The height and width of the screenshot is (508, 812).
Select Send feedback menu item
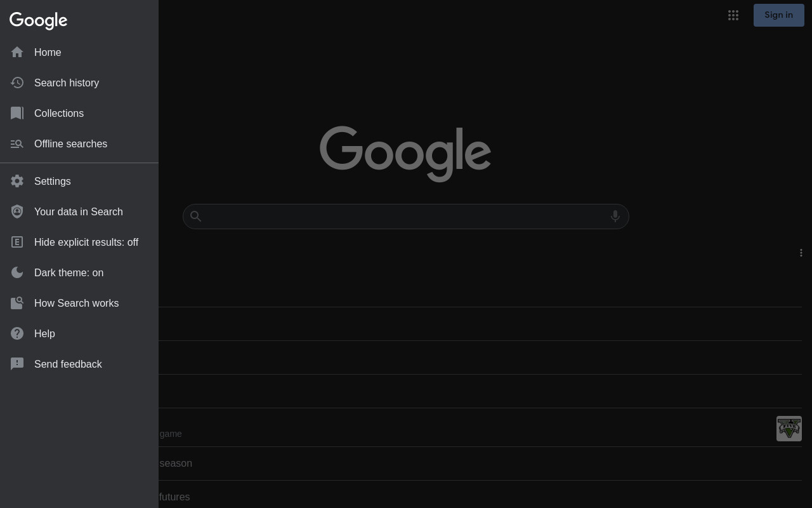[x=79, y=364]
